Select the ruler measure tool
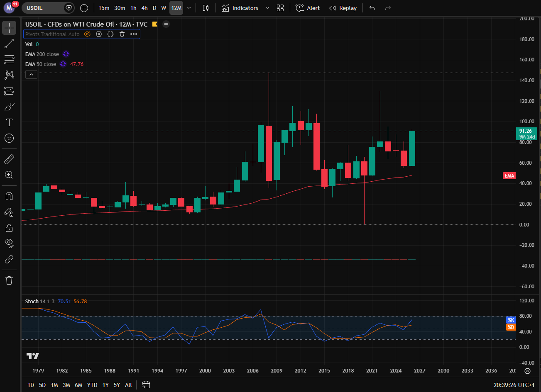 (9, 159)
